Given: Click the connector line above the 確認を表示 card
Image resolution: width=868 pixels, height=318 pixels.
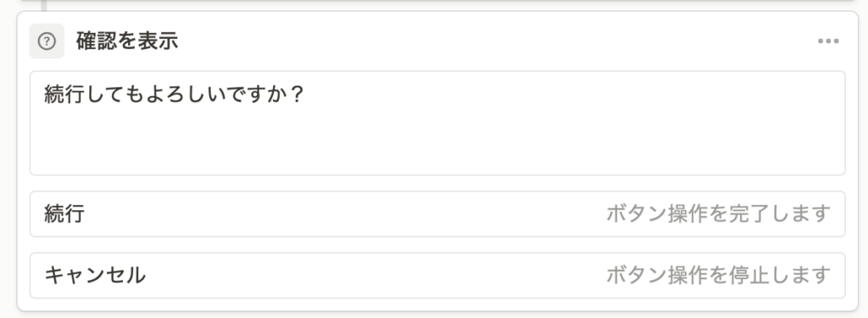Looking at the screenshot, I should (x=44, y=6).
